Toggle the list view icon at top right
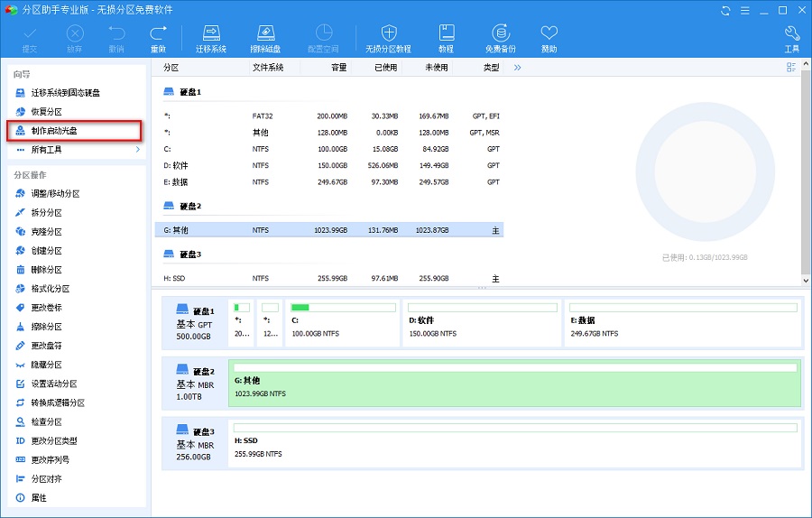The height and width of the screenshot is (518, 812). point(791,68)
